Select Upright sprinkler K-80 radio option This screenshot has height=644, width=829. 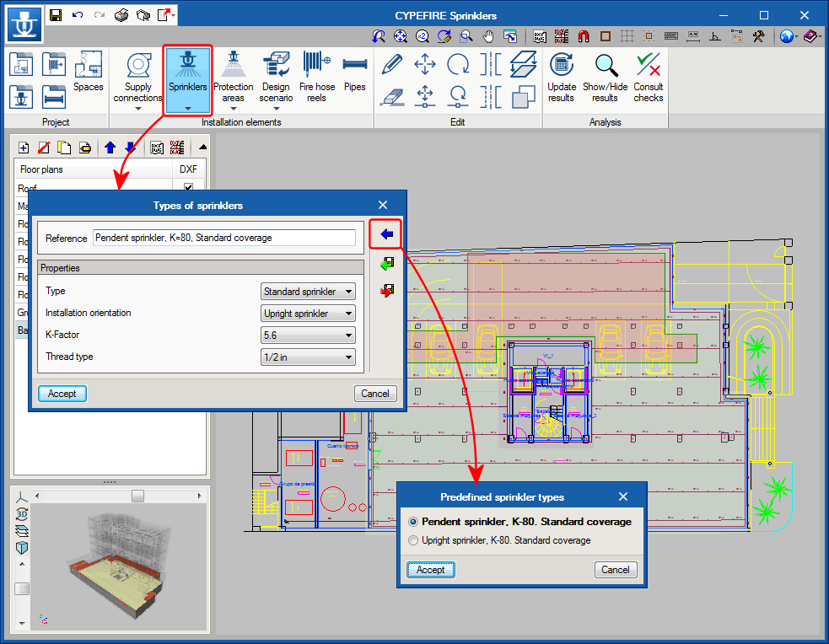pyautogui.click(x=412, y=540)
